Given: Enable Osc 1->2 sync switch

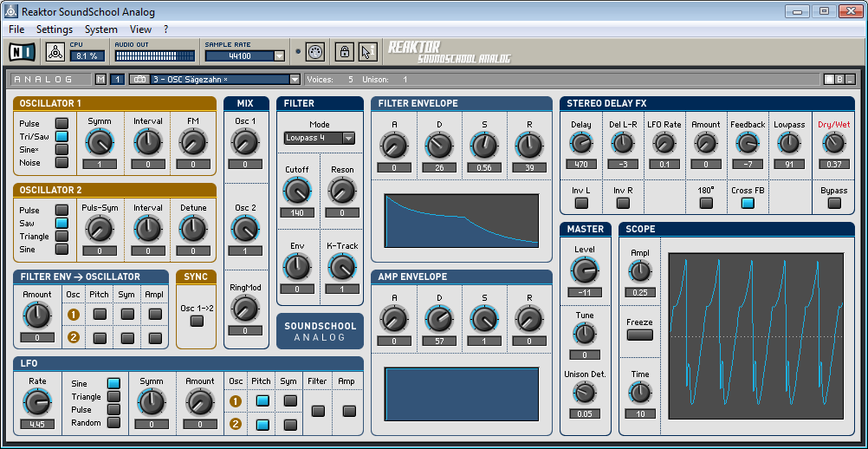Looking at the screenshot, I should coord(197,321).
